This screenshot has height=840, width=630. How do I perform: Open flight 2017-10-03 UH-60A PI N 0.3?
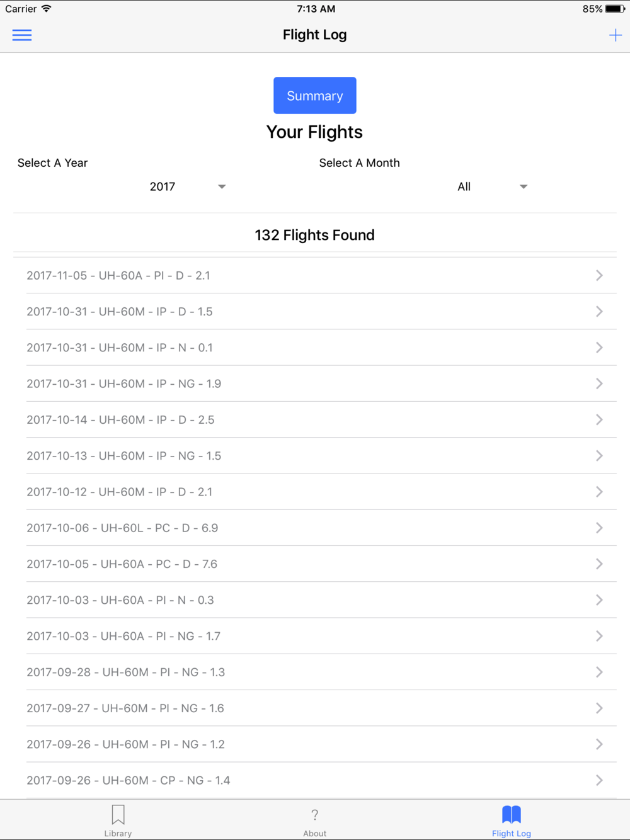[x=315, y=600]
